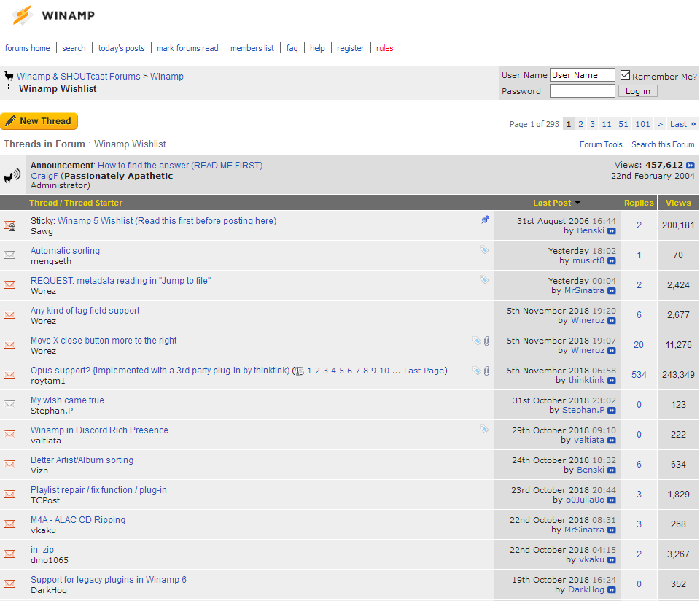The height and width of the screenshot is (601, 700).
Task: Click the llama breadcrumb icon
Action: point(9,76)
